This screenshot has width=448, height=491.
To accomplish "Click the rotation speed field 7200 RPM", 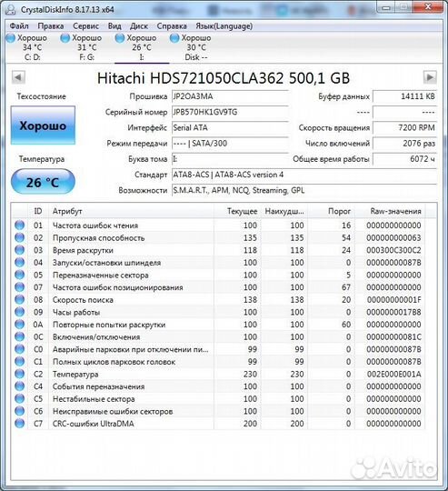I will (x=404, y=128).
